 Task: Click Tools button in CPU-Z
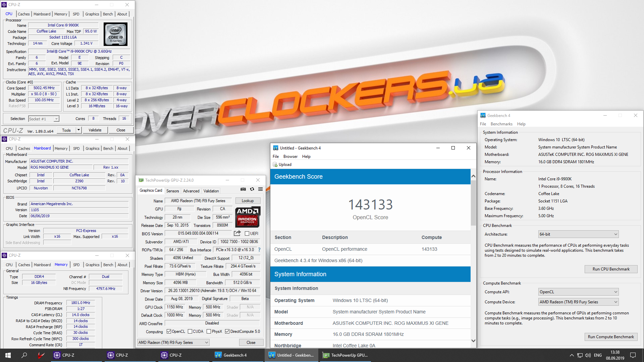pyautogui.click(x=66, y=130)
